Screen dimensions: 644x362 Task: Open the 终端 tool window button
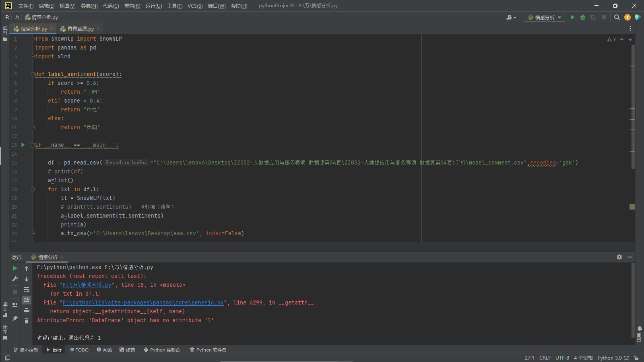click(127, 350)
